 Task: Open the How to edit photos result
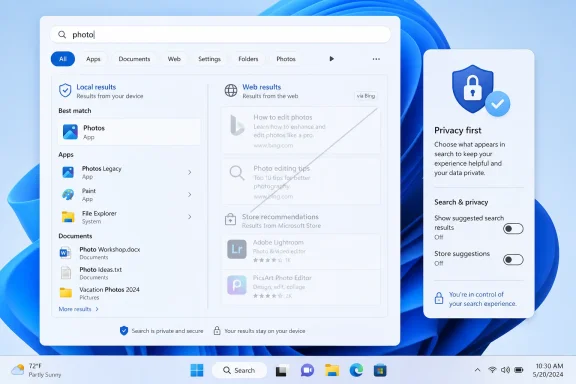click(300, 130)
